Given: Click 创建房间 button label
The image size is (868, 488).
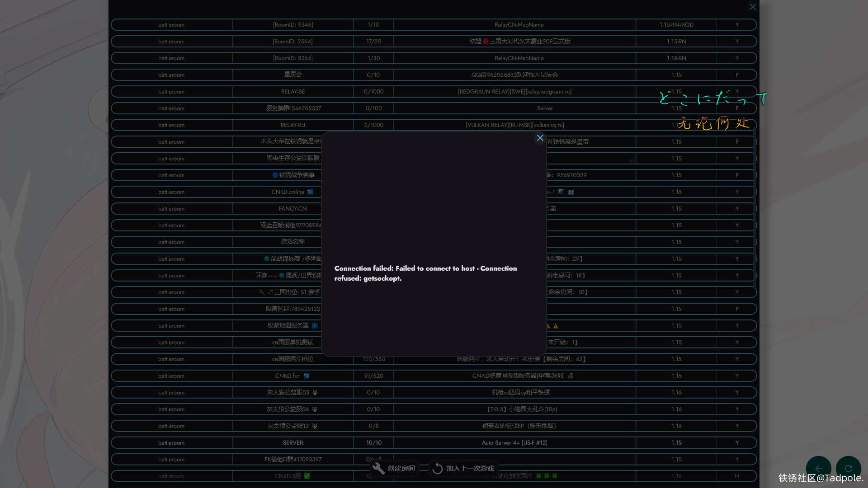Looking at the screenshot, I should click(x=401, y=469).
